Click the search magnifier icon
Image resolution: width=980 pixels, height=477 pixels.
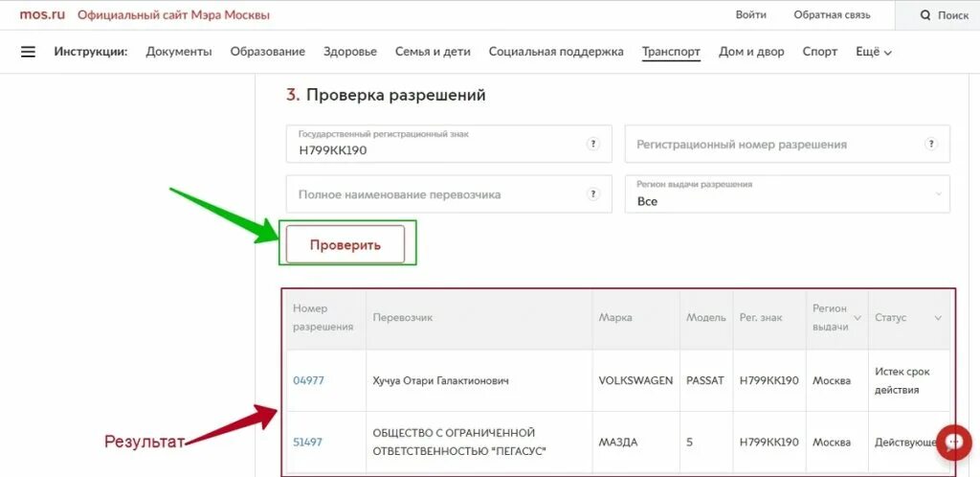pos(925,15)
